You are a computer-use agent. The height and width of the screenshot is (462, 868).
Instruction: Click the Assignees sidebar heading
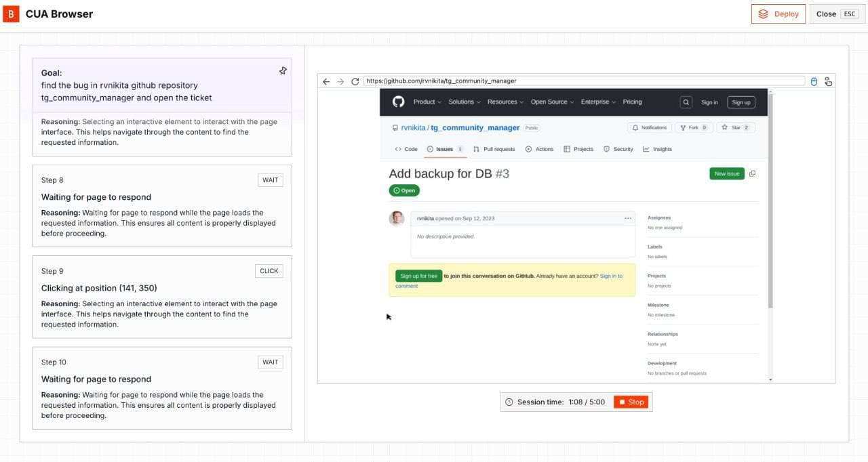point(659,217)
